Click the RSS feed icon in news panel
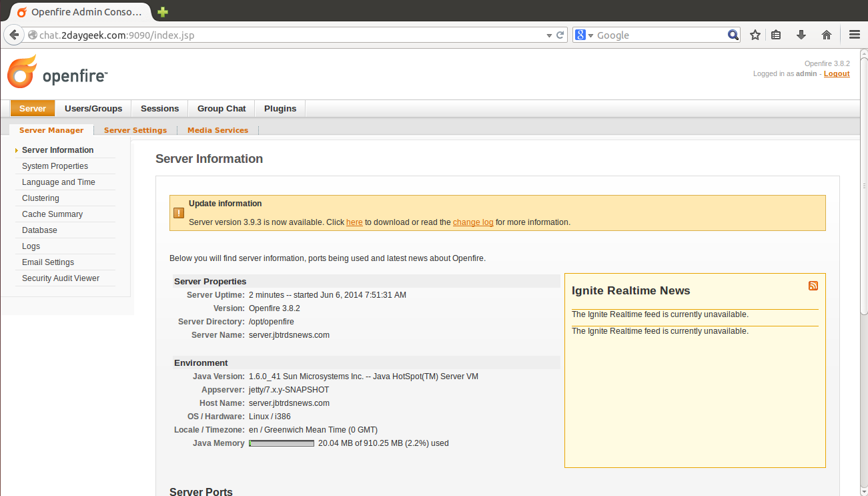This screenshot has height=496, width=868. pyautogui.click(x=813, y=286)
